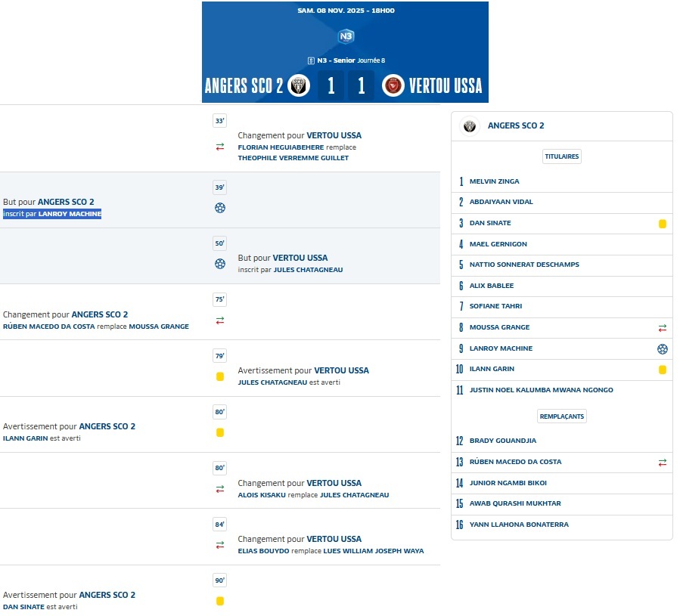Click the Angers SCO club crest in the score header
Viewport: 680px width, 616px height.
point(299,85)
